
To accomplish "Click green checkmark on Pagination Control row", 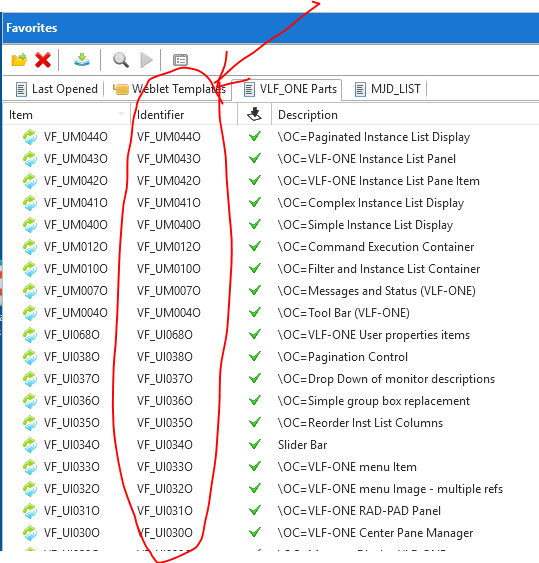I will pos(255,356).
